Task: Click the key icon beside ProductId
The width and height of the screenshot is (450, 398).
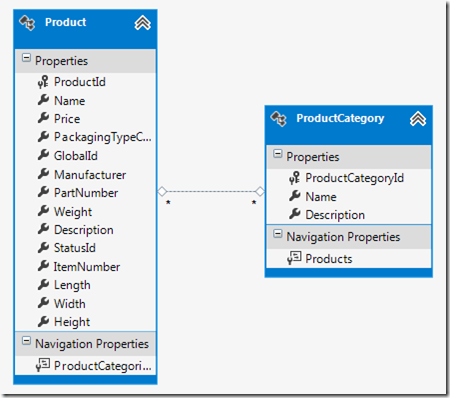Action: (x=43, y=82)
